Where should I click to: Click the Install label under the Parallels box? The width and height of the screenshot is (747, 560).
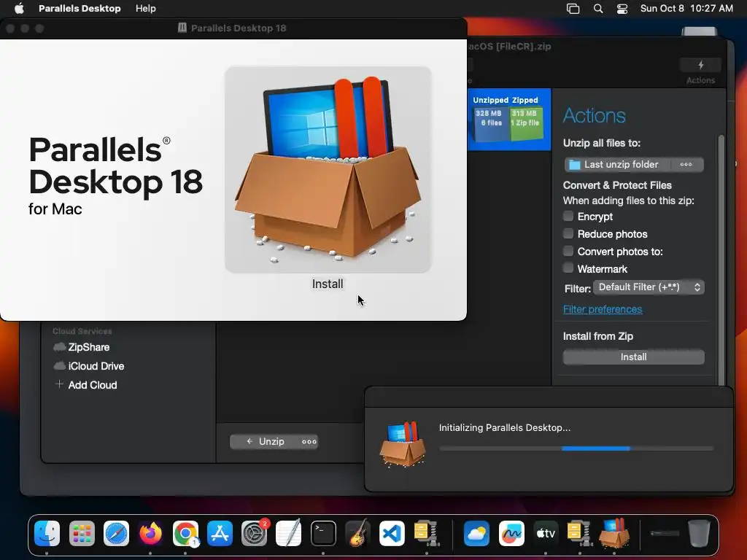[328, 284]
